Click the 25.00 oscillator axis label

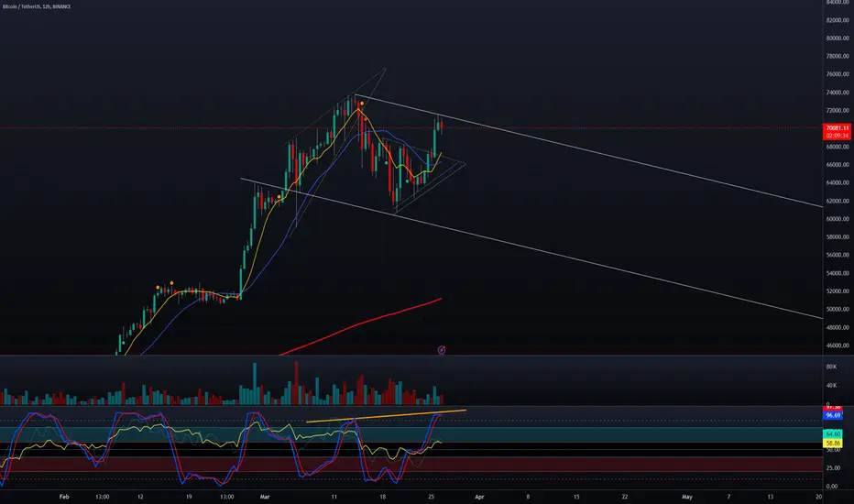coord(833,468)
